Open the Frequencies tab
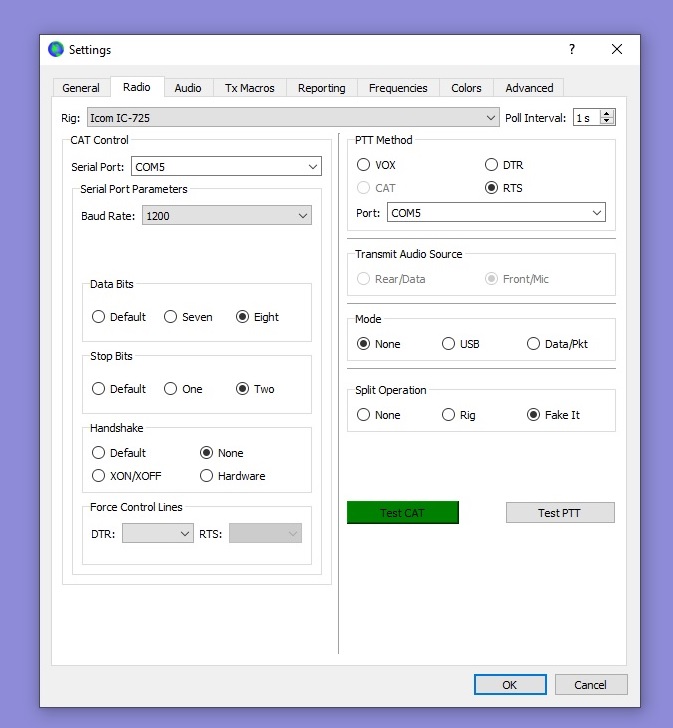The width and height of the screenshot is (673, 728). pyautogui.click(x=398, y=88)
